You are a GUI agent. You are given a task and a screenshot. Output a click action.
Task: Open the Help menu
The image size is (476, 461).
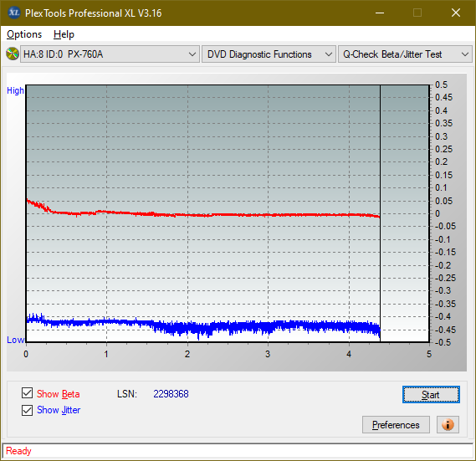pos(64,34)
